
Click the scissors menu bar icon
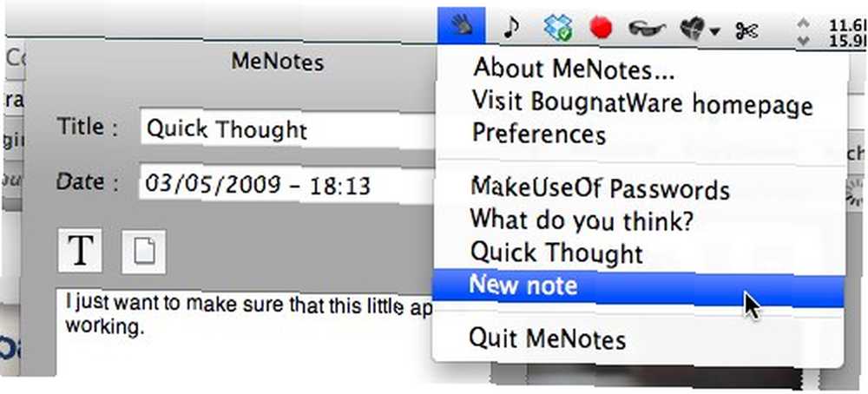pos(746,30)
